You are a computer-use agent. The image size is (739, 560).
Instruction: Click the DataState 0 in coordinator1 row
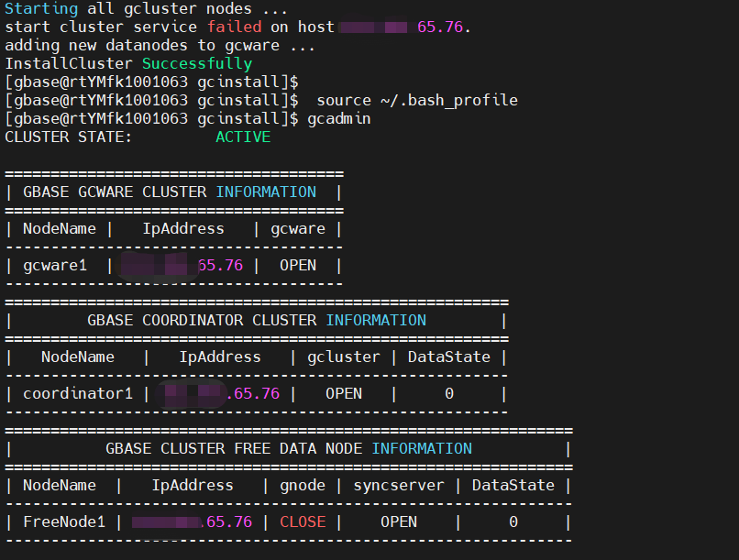pos(449,394)
